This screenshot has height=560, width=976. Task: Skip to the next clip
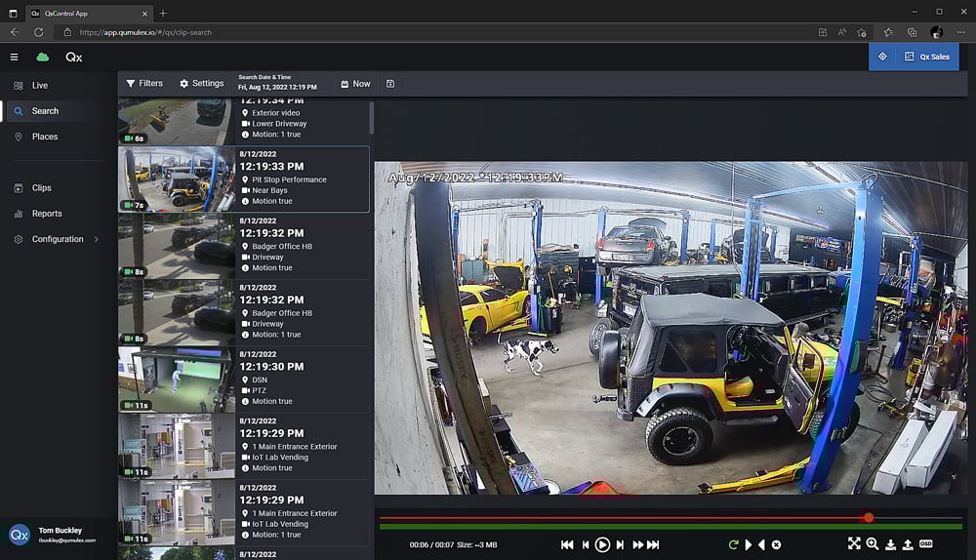[x=653, y=544]
